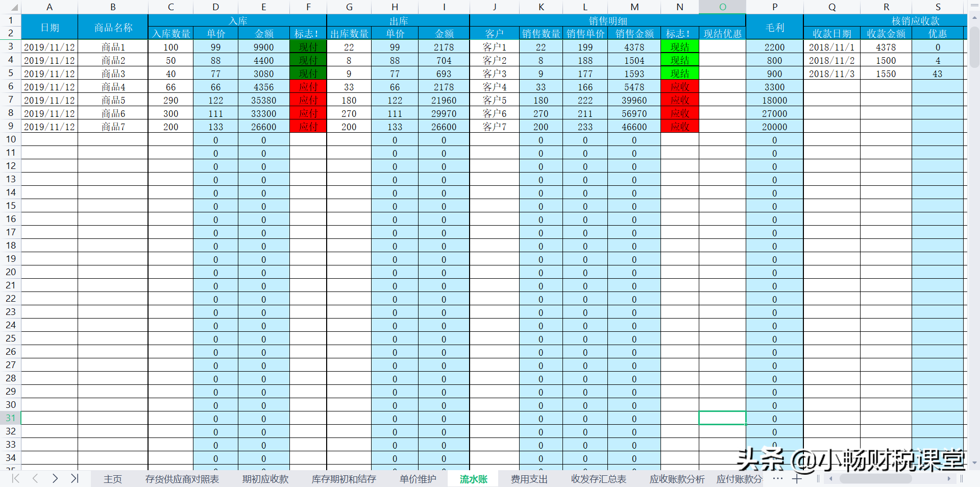Viewport: 980px width, 487px height.
Task: Click the 毛利 header cell
Action: [775, 27]
